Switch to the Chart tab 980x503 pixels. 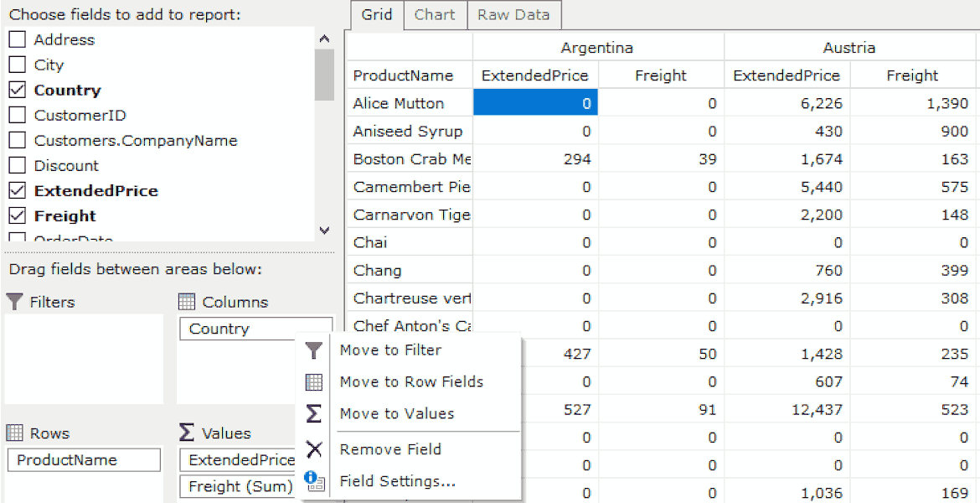[x=435, y=15]
